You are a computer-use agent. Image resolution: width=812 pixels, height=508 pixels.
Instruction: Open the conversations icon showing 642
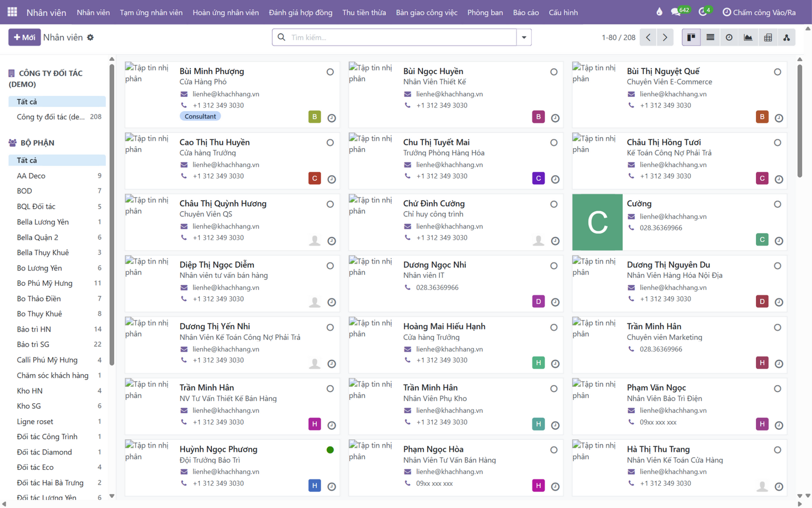[x=680, y=12]
